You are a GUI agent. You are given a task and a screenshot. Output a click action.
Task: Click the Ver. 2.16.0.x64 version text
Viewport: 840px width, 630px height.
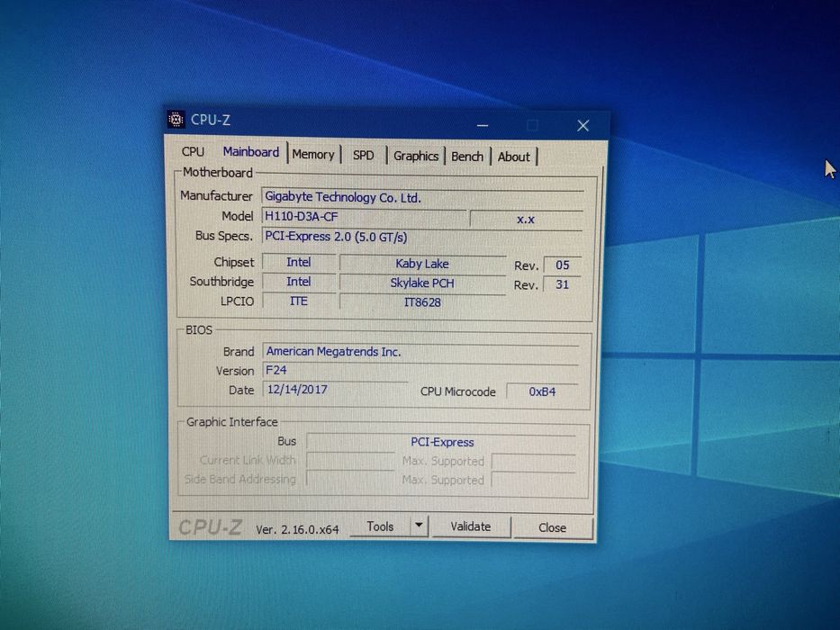[297, 529]
